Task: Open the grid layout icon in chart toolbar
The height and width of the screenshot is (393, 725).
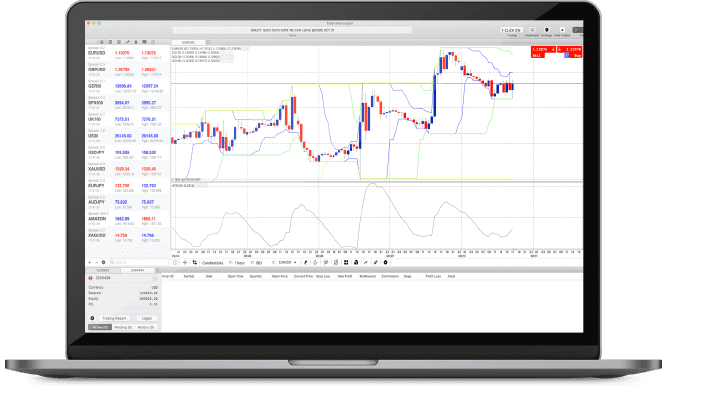Action: tap(346, 263)
